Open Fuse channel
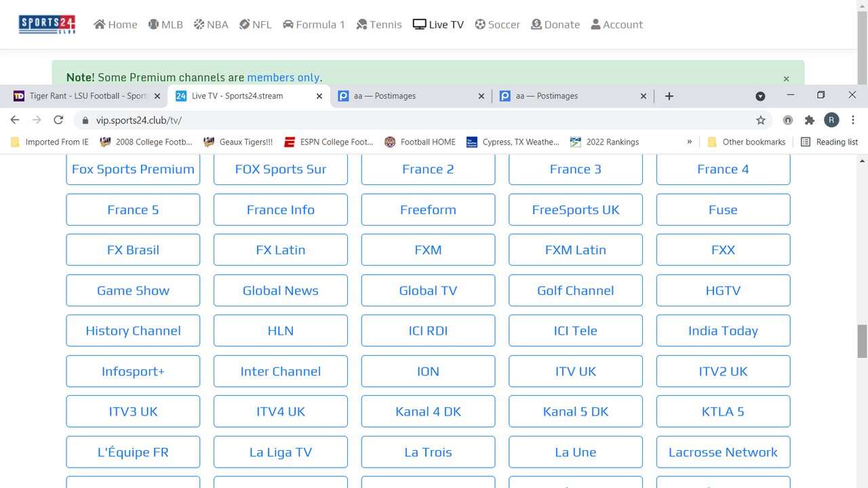This screenshot has width=868, height=488. tap(723, 209)
